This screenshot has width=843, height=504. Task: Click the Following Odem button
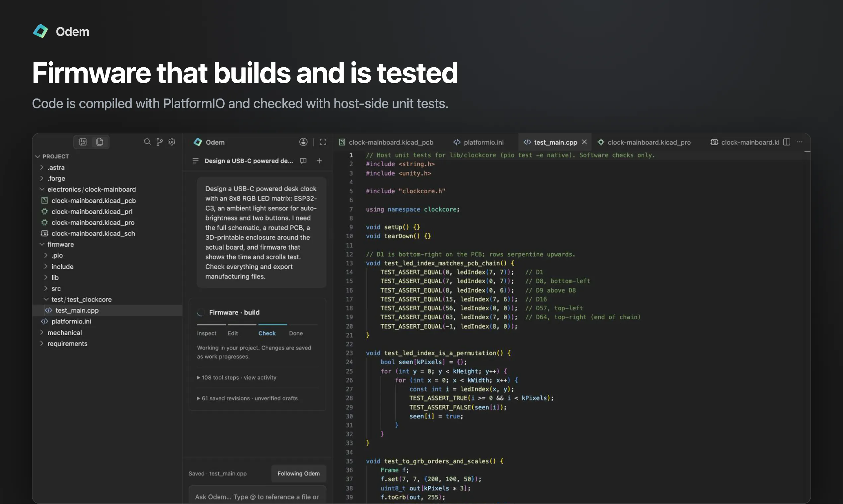click(298, 473)
